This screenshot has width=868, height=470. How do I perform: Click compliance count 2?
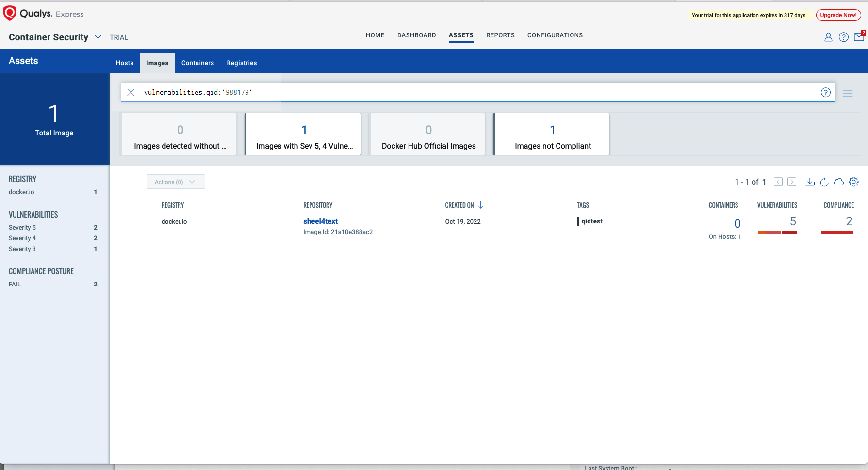pyautogui.click(x=849, y=221)
